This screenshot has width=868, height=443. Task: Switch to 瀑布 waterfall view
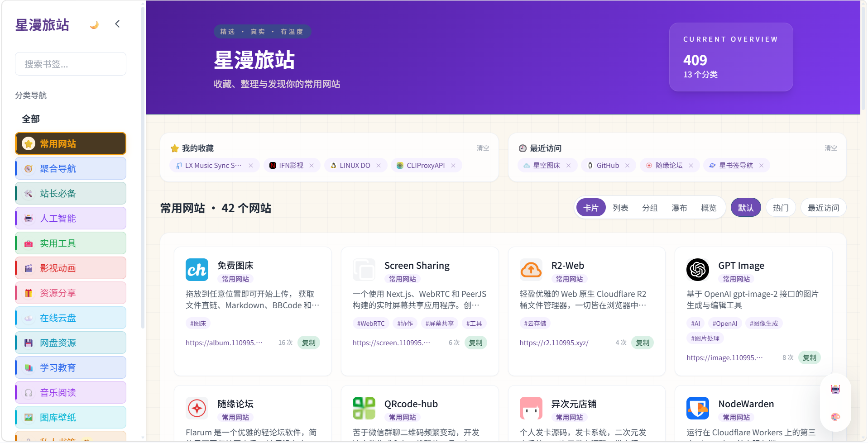[679, 208]
